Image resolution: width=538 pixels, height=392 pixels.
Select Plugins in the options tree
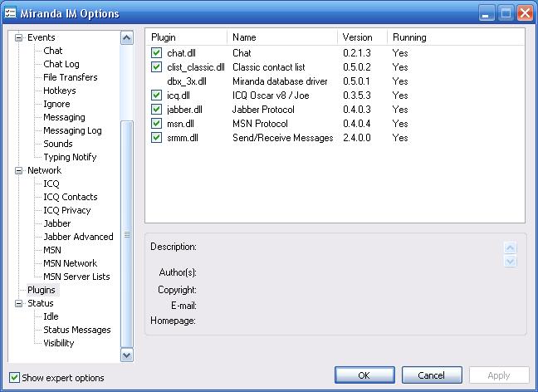(42, 290)
